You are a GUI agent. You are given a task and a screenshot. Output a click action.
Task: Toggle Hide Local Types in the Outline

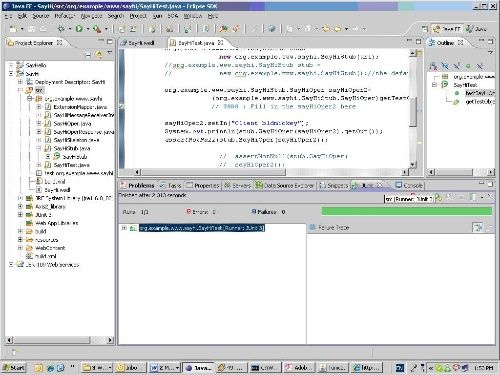tap(480, 66)
